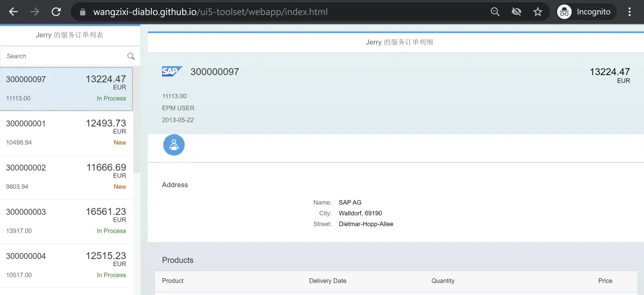Click the 13917.00 value under 300000003
Screen dimensions: 644x295
pyautogui.click(x=19, y=231)
